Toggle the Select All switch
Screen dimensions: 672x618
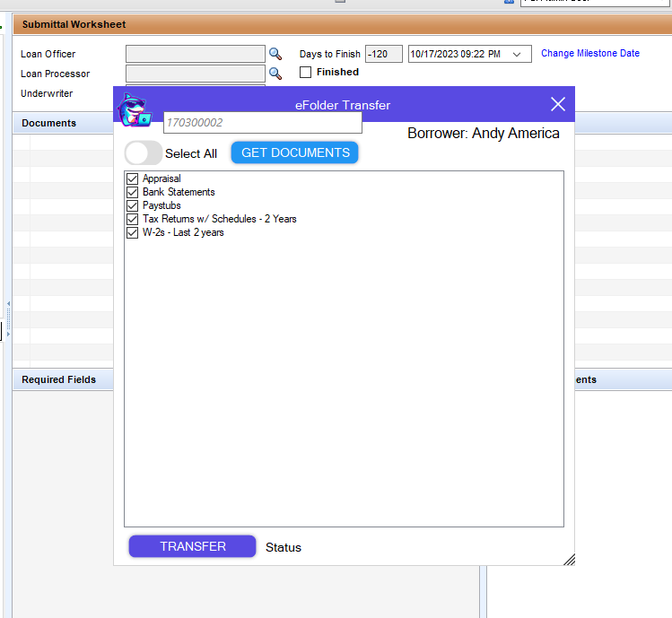pos(144,153)
